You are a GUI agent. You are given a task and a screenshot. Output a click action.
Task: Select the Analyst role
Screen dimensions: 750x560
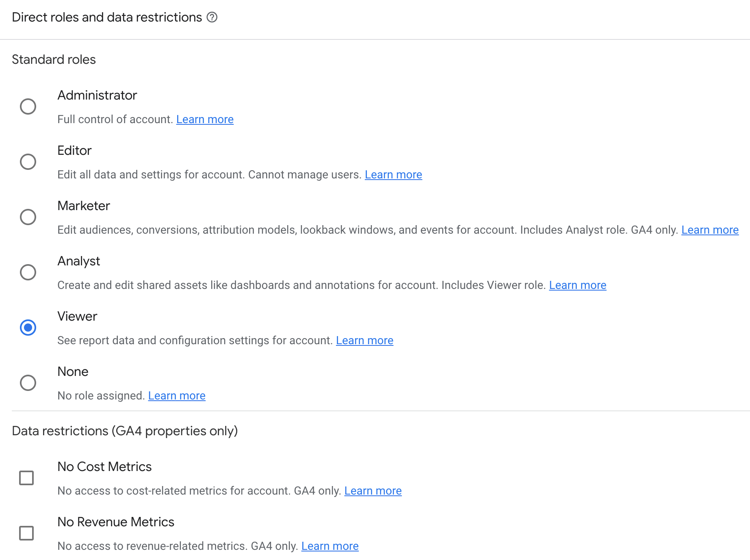[28, 272]
